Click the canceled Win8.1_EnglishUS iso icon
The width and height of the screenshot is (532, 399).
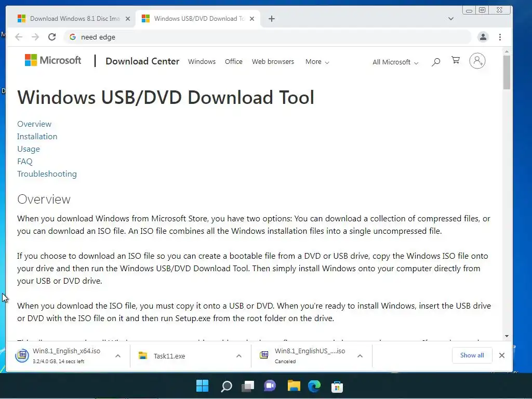coord(264,355)
